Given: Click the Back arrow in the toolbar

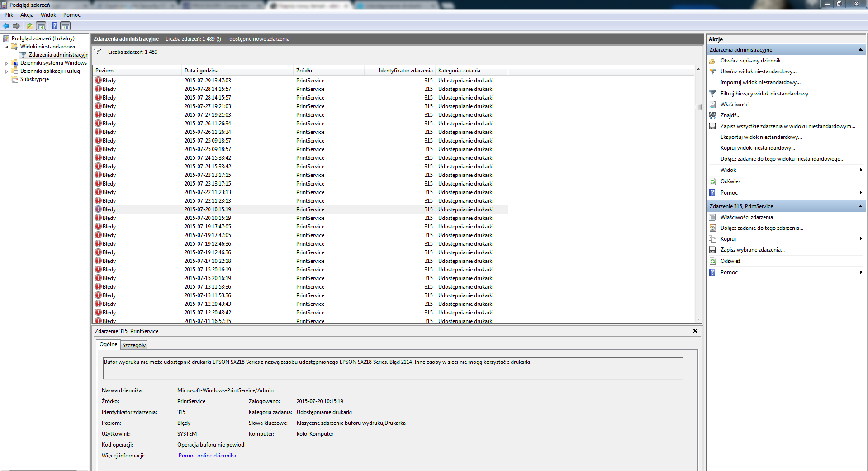Looking at the screenshot, I should 6,26.
